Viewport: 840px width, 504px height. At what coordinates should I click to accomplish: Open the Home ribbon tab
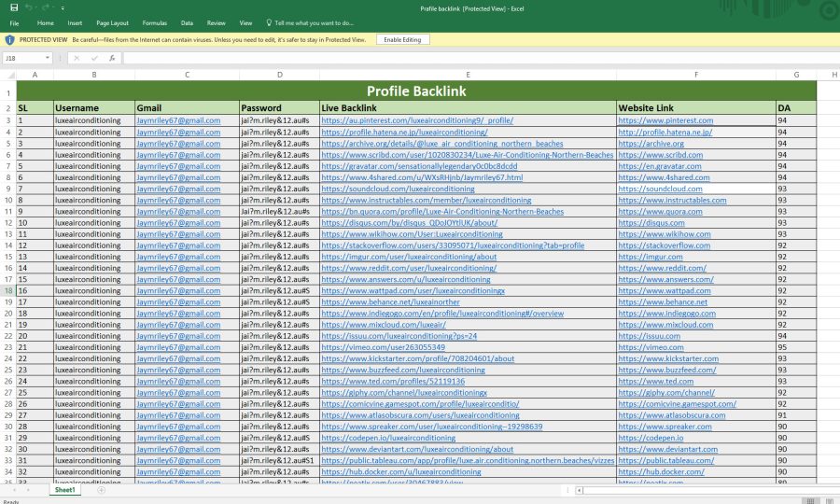pos(46,23)
